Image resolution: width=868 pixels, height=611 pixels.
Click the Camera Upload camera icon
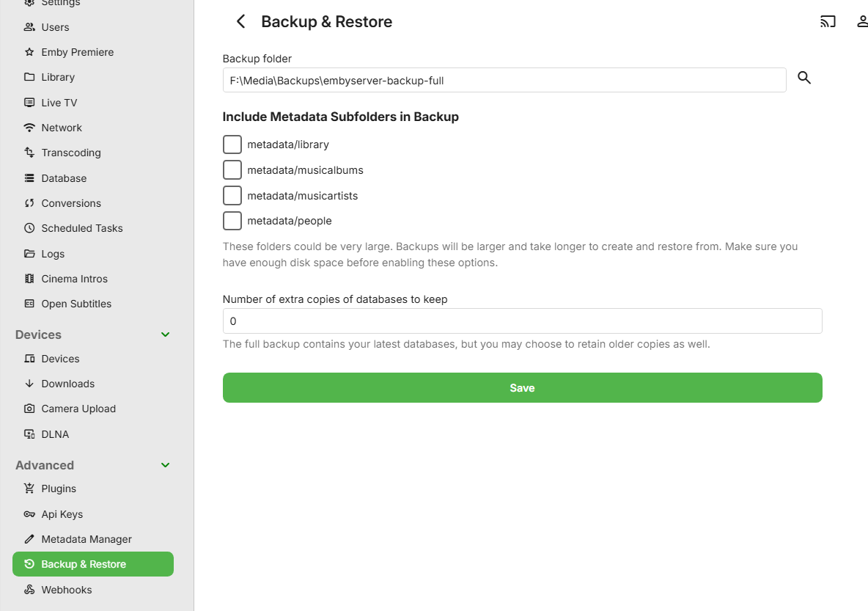[29, 409]
